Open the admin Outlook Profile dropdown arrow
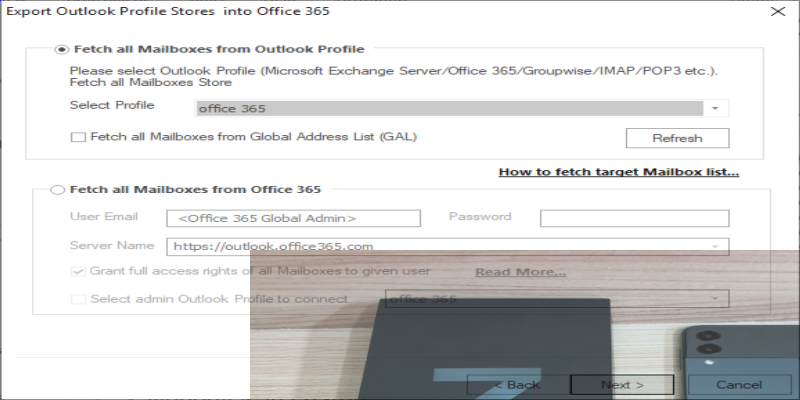Screen dimensions: 800x400 tap(715, 299)
